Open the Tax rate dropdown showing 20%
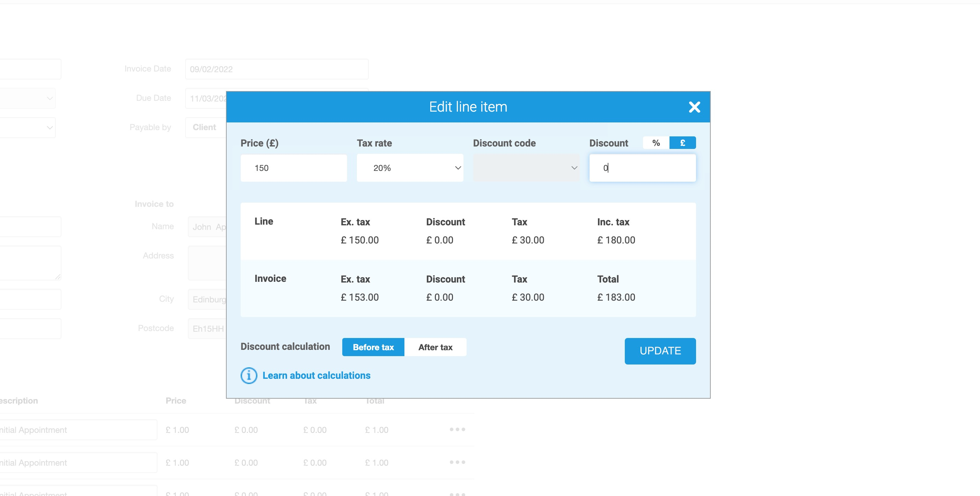 coord(410,168)
